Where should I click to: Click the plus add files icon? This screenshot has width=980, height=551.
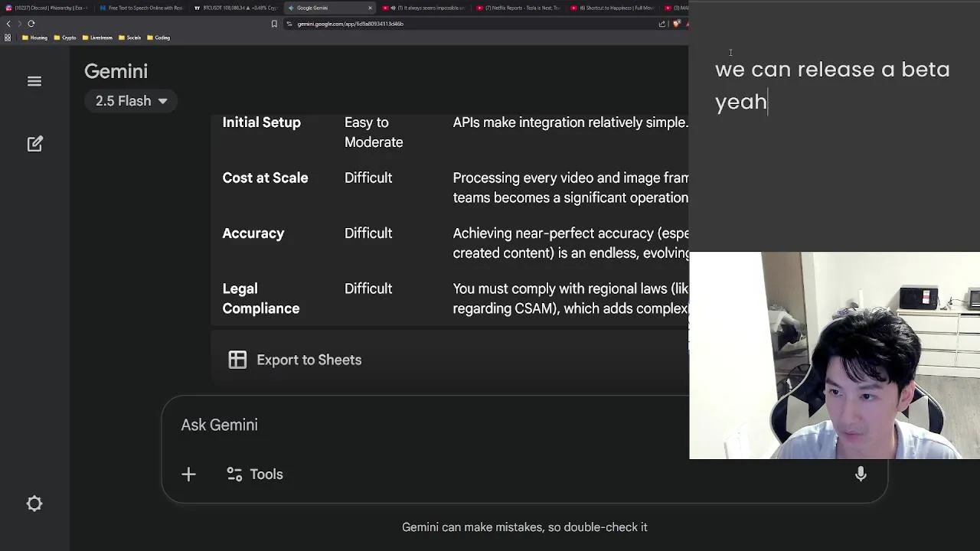(x=188, y=474)
